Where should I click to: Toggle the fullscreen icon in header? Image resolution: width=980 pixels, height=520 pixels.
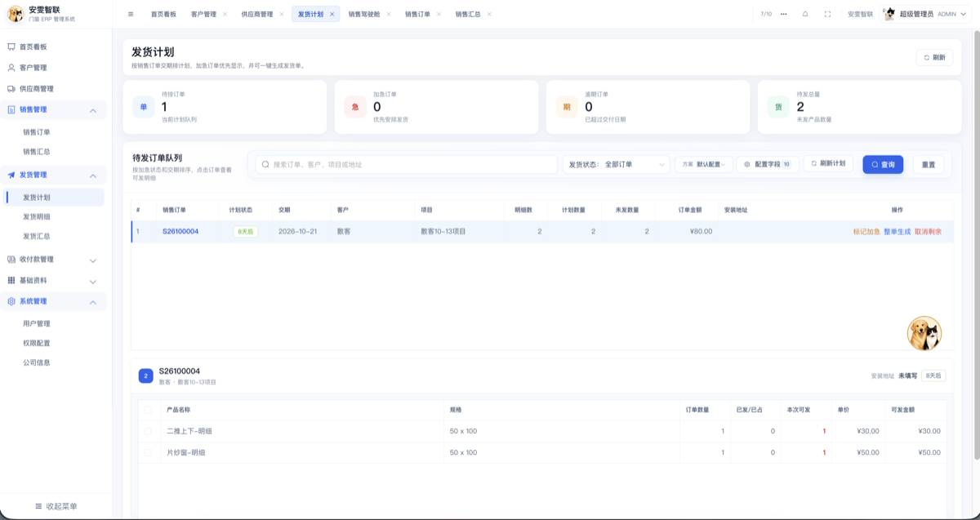pos(827,14)
